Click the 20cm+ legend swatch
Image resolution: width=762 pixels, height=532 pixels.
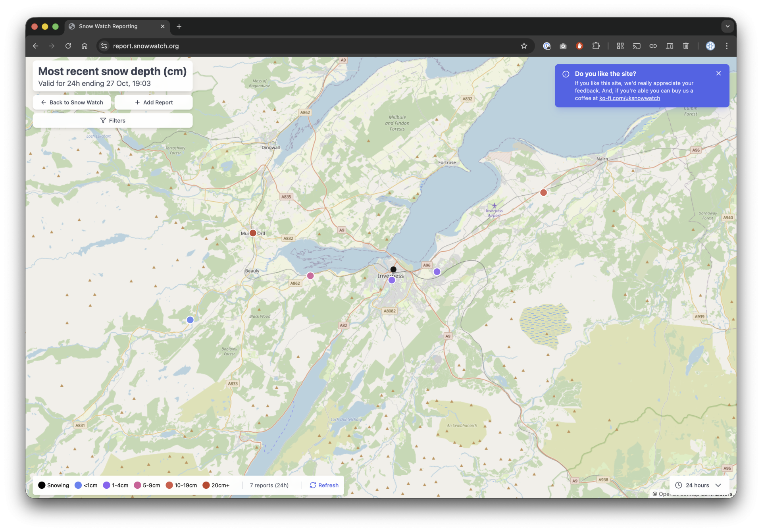[x=206, y=485]
